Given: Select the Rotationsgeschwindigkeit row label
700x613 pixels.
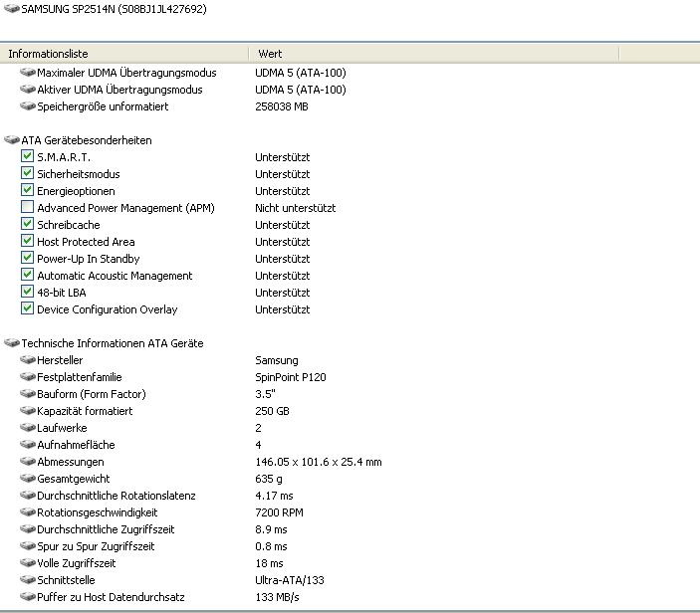Looking at the screenshot, I should click(x=98, y=513).
